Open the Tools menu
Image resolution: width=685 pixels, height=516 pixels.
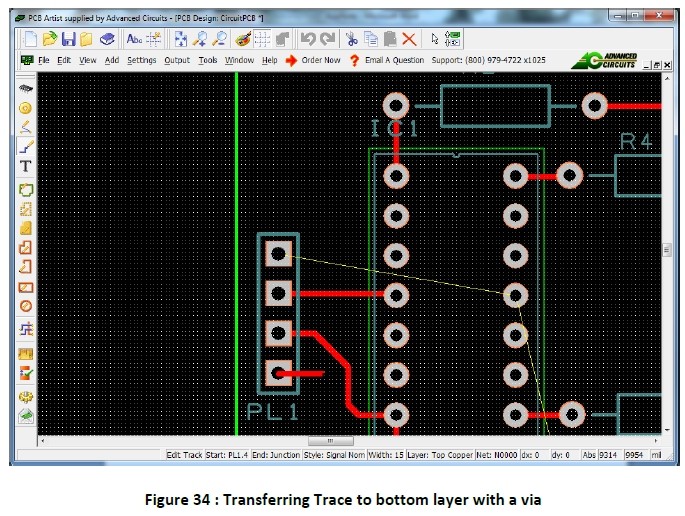207,61
